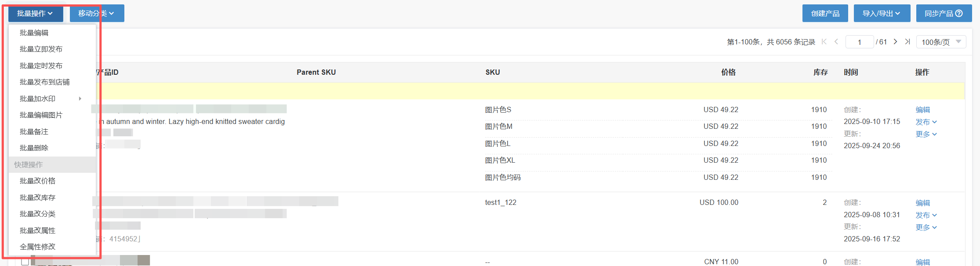Screen dimensions: 980x266
Task: Choose 批量改价格 menu item
Action: (x=38, y=181)
